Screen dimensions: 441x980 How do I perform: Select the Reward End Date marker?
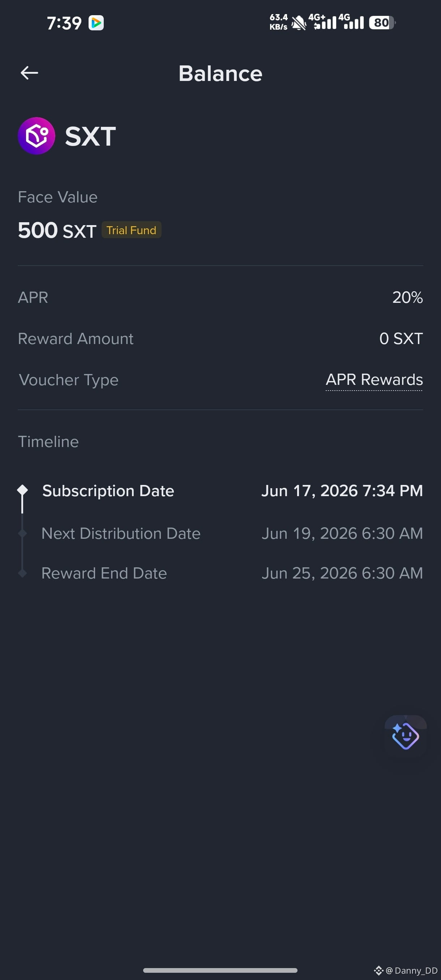pyautogui.click(x=22, y=573)
